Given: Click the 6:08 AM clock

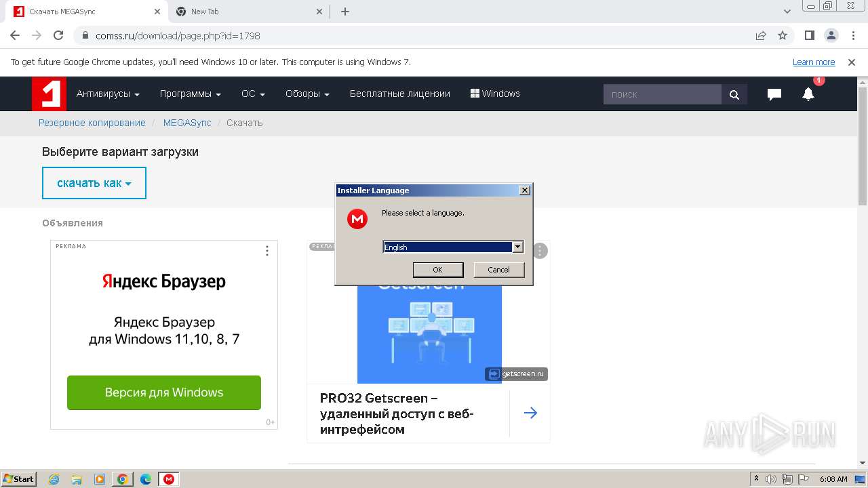Looking at the screenshot, I should pos(833,479).
